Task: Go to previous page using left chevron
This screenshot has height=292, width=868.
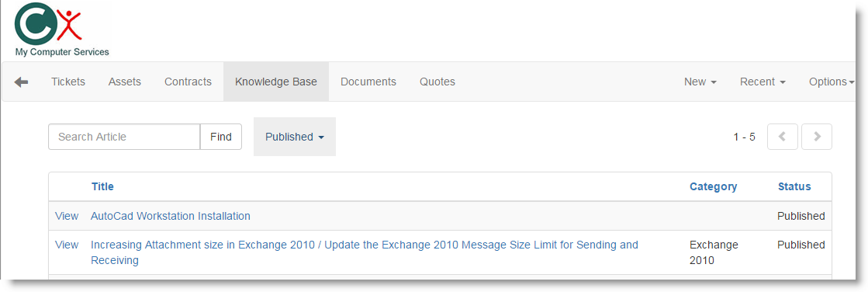Action: coord(782,137)
